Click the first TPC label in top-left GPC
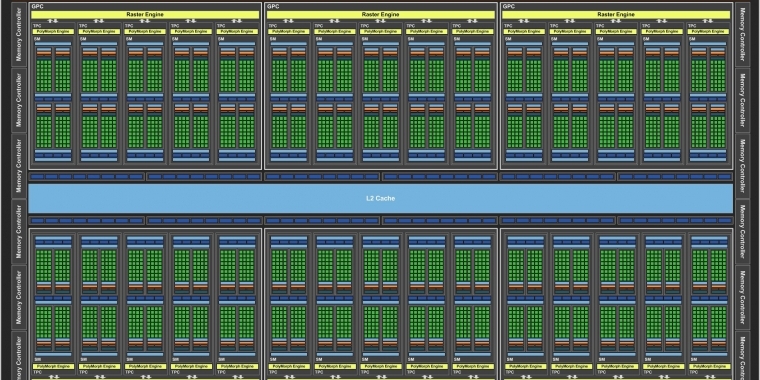This screenshot has height=380, width=760. click(x=36, y=26)
